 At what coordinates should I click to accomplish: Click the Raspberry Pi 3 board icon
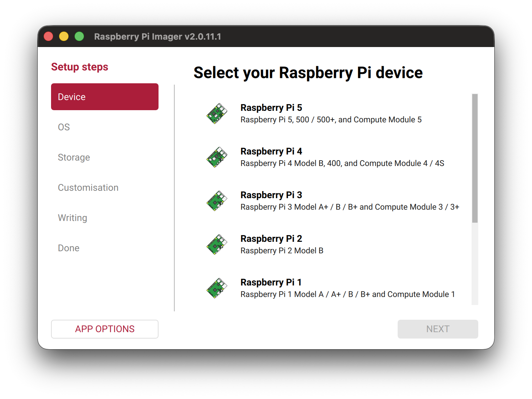point(217,201)
